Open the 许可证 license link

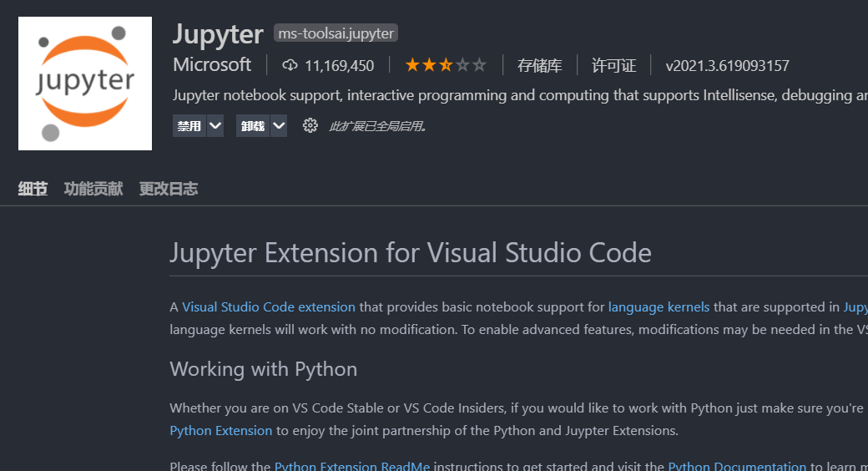(614, 65)
